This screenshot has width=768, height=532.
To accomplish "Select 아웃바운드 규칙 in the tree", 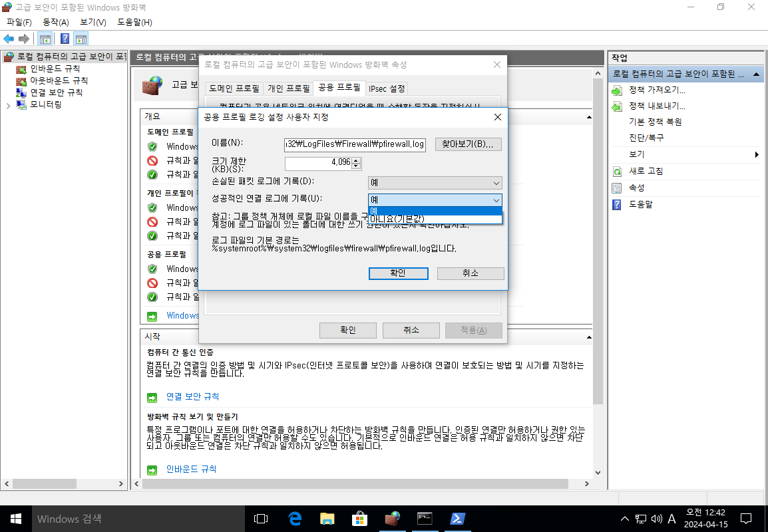I will 59,80.
